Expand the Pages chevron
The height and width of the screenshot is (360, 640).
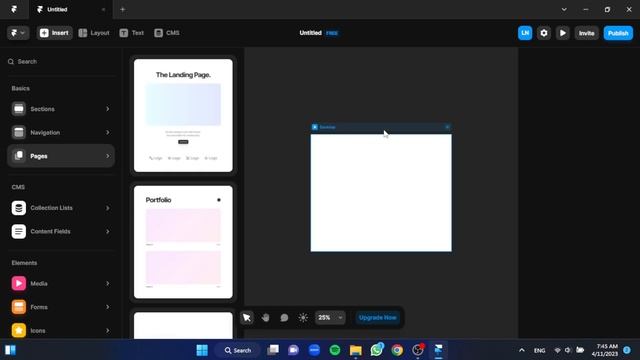tap(108, 156)
